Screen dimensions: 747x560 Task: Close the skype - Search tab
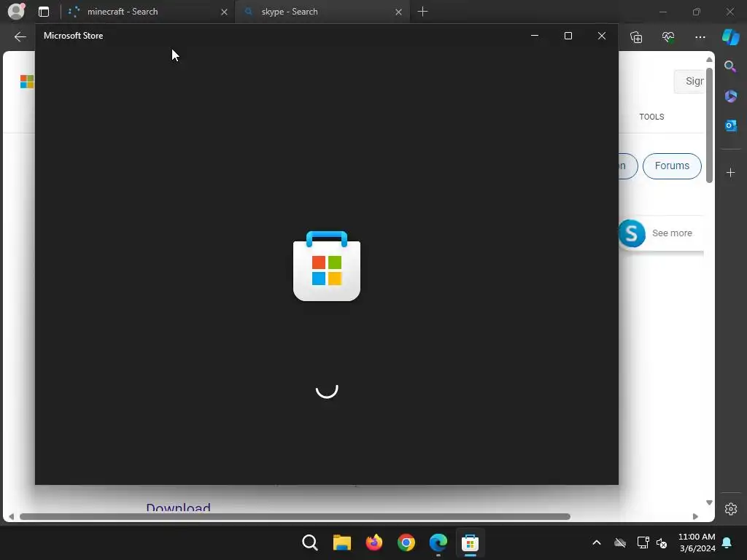[399, 12]
